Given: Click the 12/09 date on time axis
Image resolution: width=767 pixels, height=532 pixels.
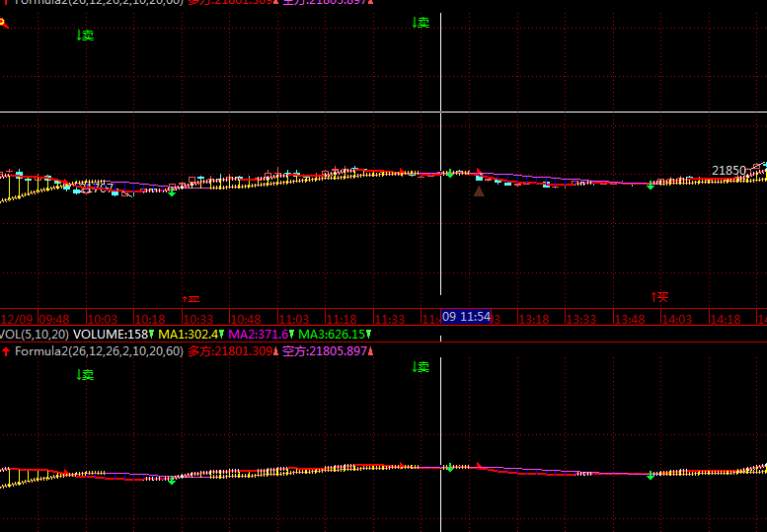Looking at the screenshot, I should (17, 319).
